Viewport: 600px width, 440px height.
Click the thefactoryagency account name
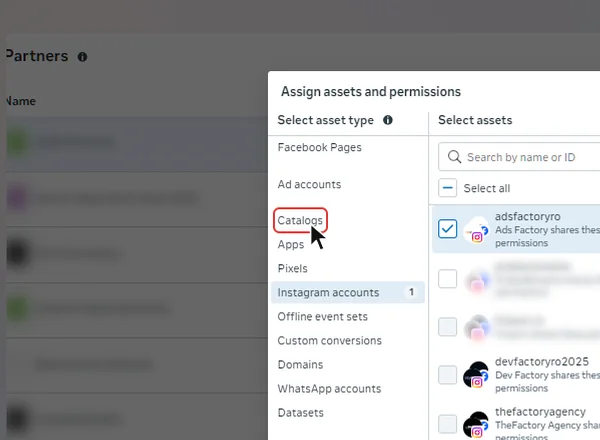pos(540,412)
